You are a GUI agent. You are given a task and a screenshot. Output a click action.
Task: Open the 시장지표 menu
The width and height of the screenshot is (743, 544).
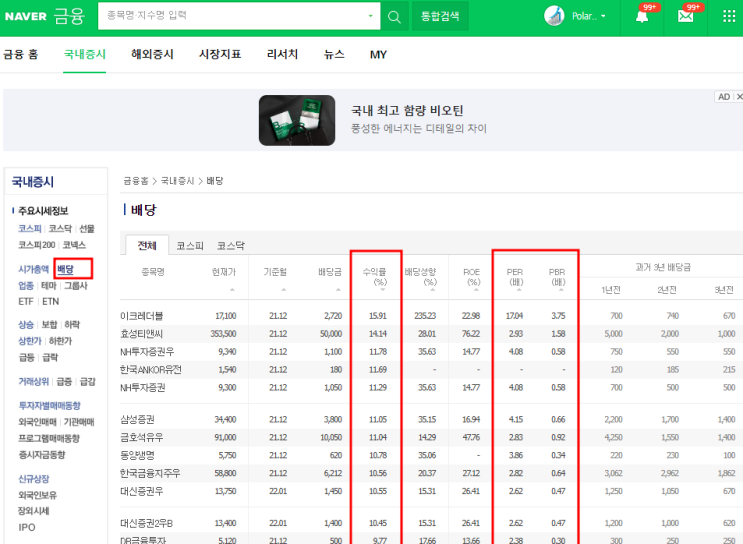click(x=220, y=54)
